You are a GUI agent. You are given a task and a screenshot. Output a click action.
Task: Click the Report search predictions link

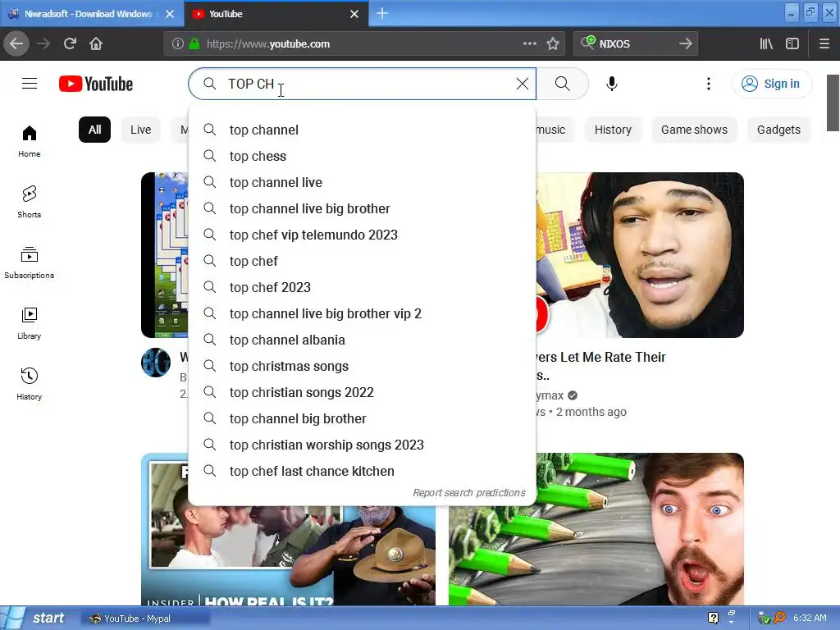click(x=468, y=492)
